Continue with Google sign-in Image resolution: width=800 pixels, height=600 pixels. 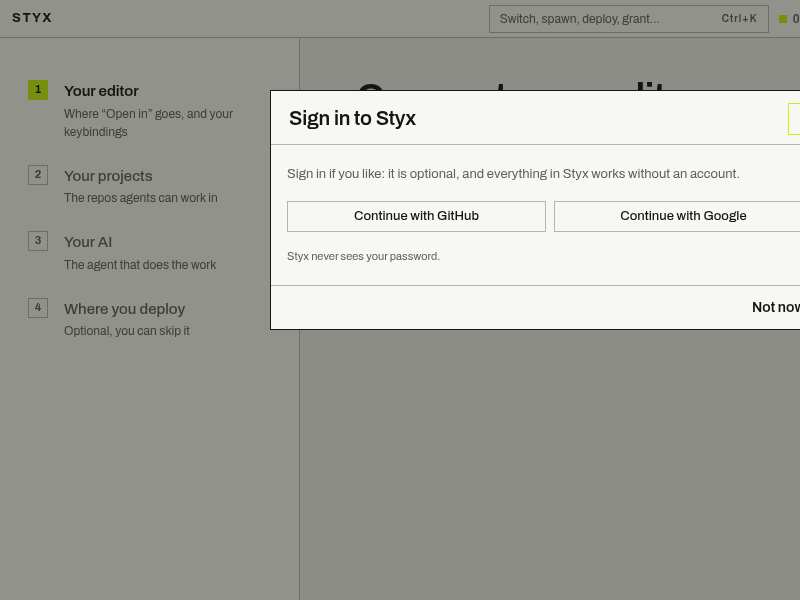[x=677, y=216]
